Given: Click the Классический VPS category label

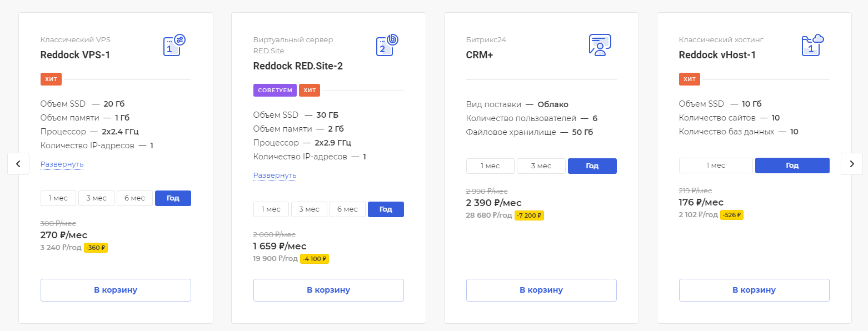Looking at the screenshot, I should [76, 40].
